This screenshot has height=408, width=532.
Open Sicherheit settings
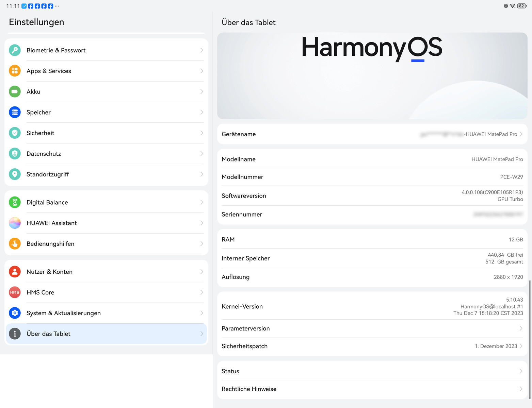(x=106, y=133)
